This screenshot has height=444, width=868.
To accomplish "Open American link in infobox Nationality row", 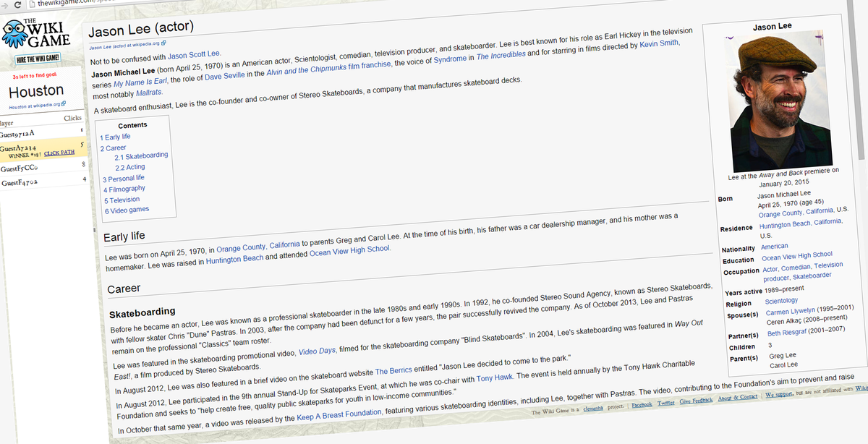I will (x=775, y=247).
